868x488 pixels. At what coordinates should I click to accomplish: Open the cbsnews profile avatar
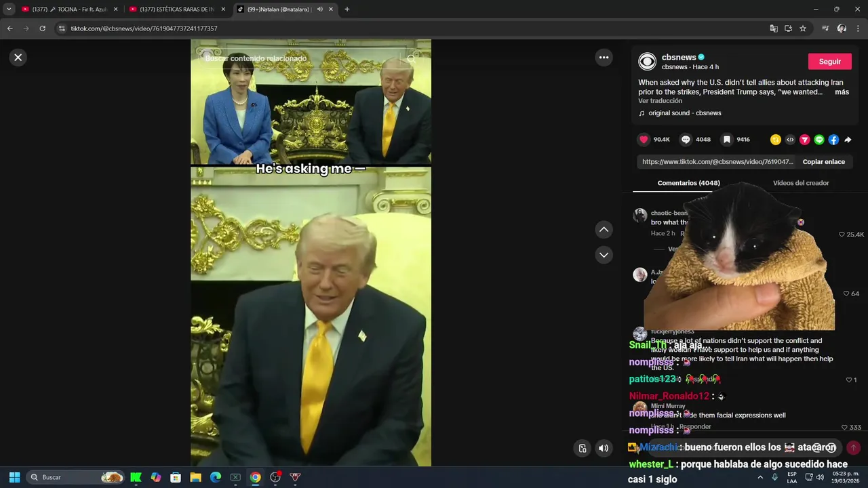click(648, 62)
